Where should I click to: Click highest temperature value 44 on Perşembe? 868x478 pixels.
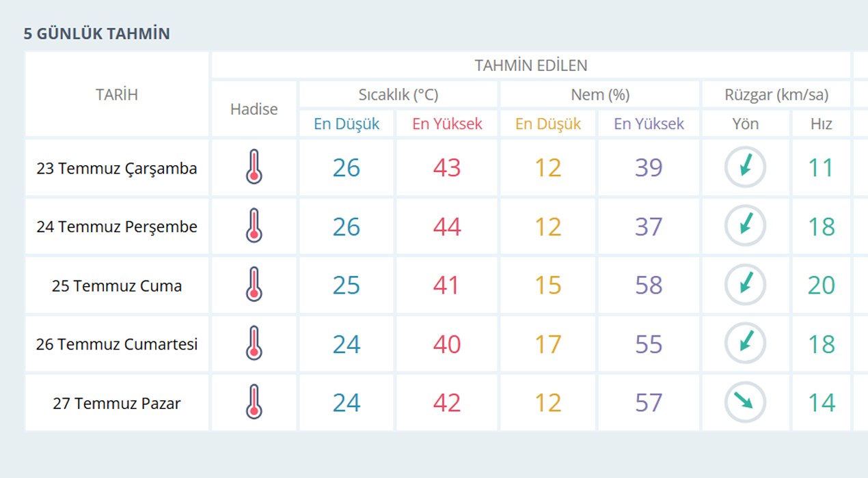pos(447,227)
